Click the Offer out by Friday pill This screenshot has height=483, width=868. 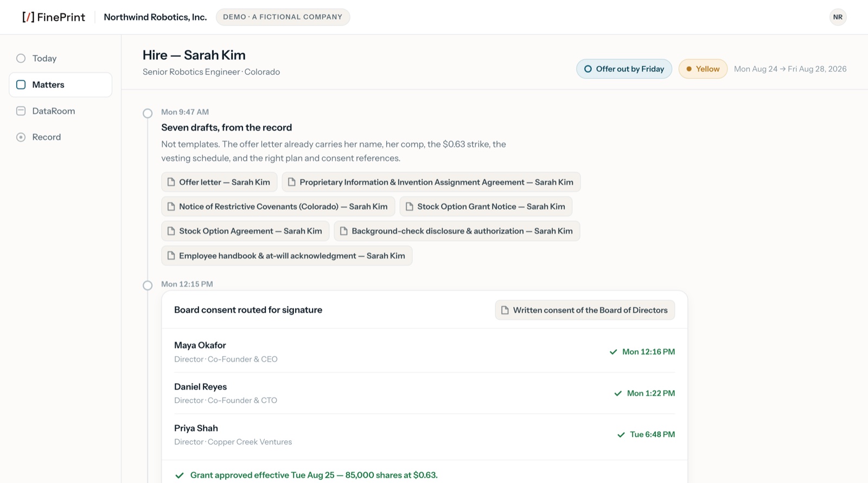[x=624, y=69]
